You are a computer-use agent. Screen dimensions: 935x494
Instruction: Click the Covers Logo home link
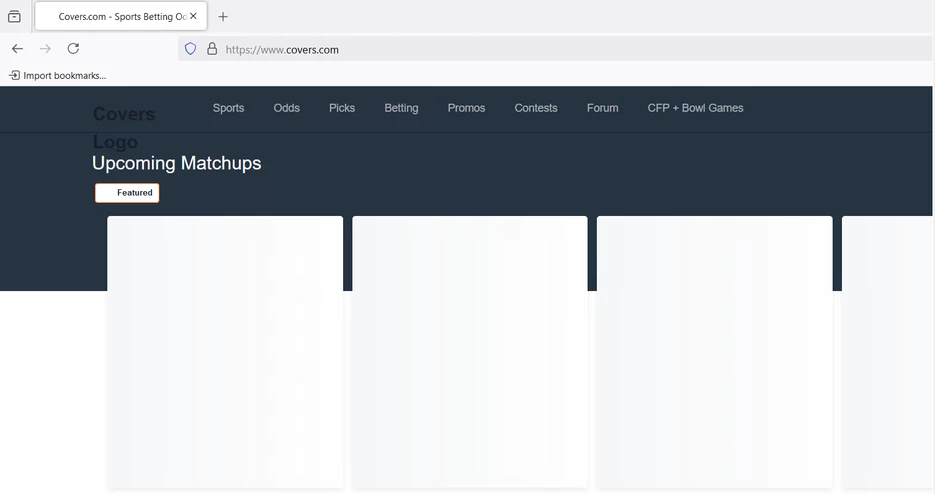point(123,128)
